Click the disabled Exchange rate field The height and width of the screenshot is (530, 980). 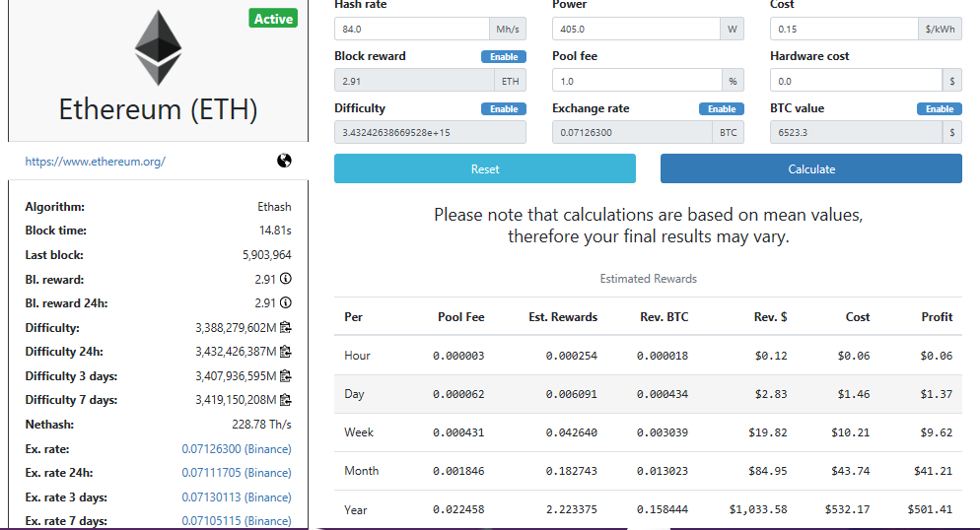tap(632, 132)
